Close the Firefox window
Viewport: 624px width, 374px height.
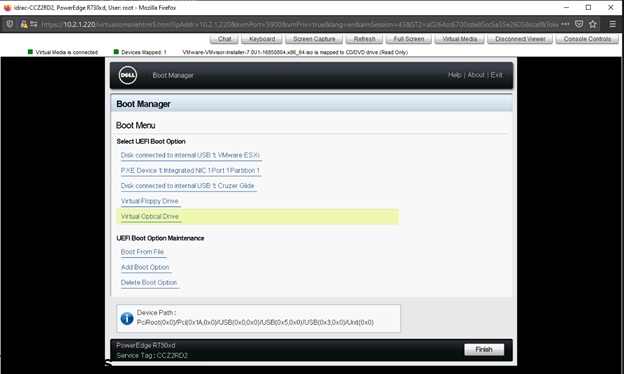click(611, 8)
